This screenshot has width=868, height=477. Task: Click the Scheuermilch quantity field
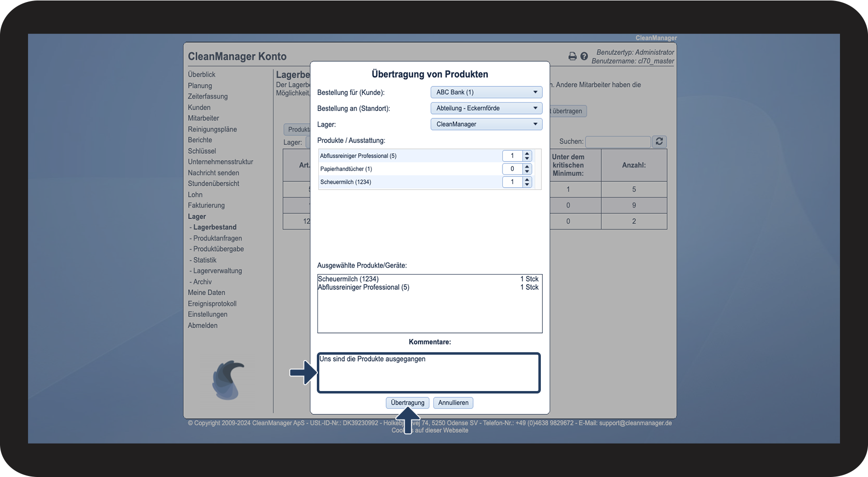(x=513, y=182)
